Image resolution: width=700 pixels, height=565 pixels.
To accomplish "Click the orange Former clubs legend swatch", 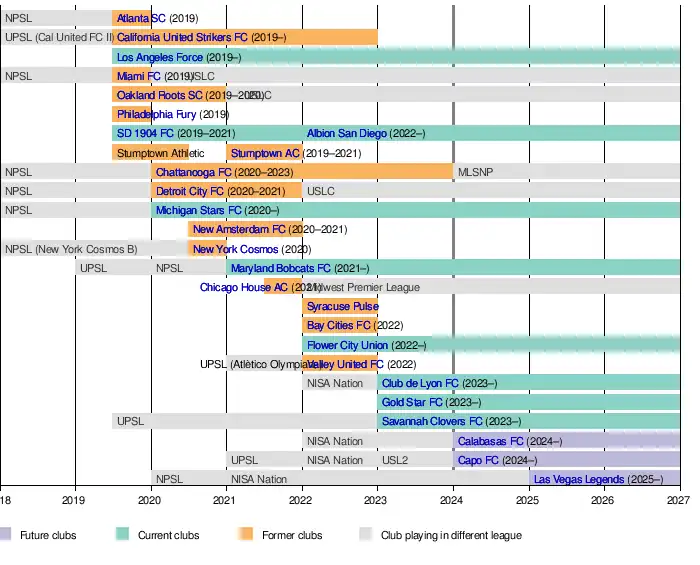I will [x=246, y=535].
